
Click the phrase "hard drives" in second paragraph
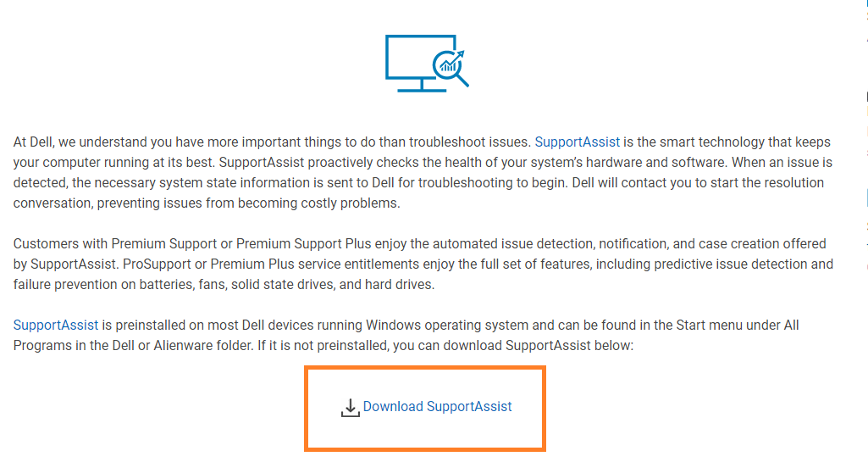399,285
